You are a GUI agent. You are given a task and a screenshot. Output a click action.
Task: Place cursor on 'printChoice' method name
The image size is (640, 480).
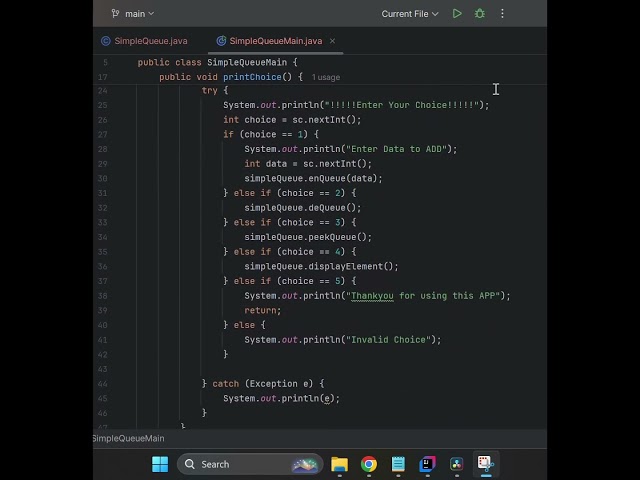(x=252, y=77)
